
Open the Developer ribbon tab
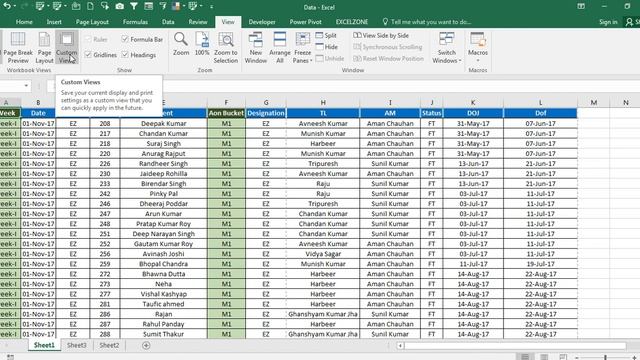pyautogui.click(x=262, y=22)
